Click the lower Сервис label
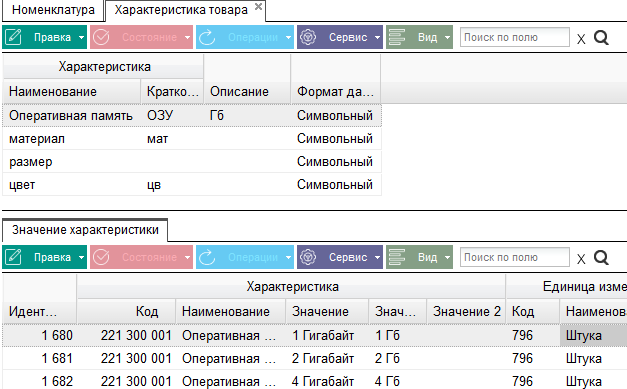 348,257
